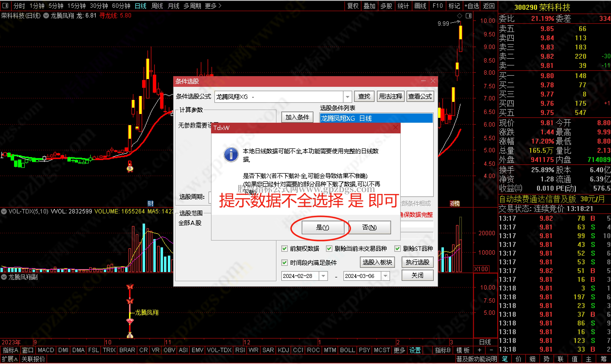The height and width of the screenshot is (364, 611).
Task: Close the TdxW message dialog
Action: [395, 128]
